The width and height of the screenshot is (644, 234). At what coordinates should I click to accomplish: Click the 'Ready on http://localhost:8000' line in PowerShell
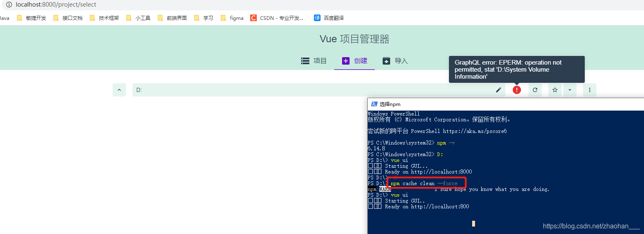click(x=420, y=172)
